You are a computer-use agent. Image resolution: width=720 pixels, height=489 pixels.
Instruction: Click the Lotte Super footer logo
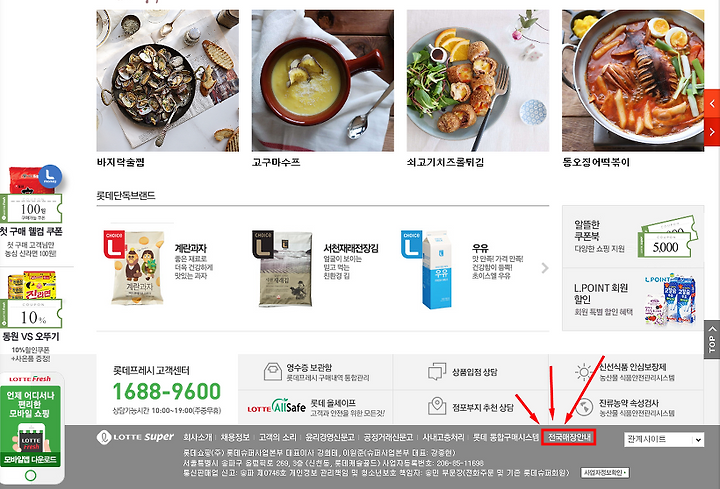[135, 437]
